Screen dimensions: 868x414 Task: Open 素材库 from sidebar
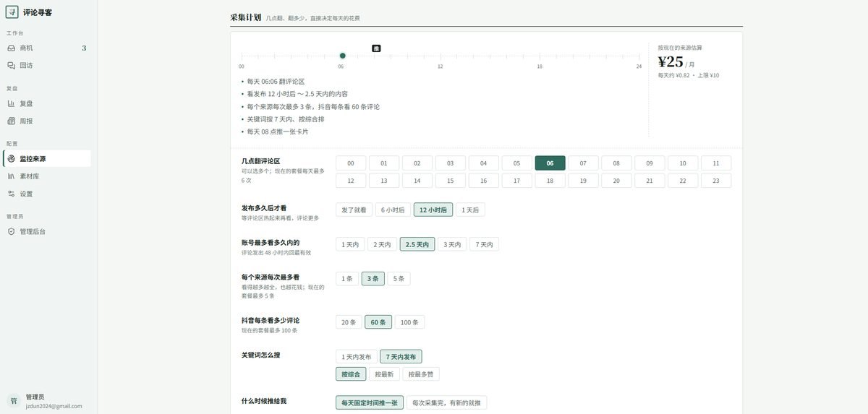coord(47,176)
